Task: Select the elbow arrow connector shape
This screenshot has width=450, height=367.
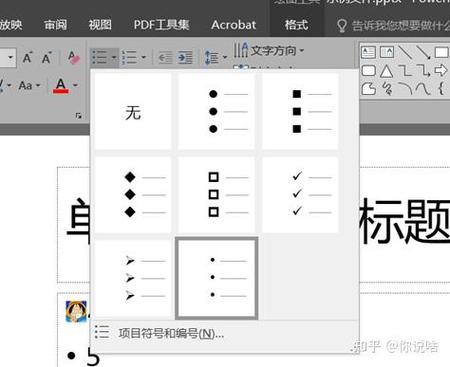Action: coord(423,70)
